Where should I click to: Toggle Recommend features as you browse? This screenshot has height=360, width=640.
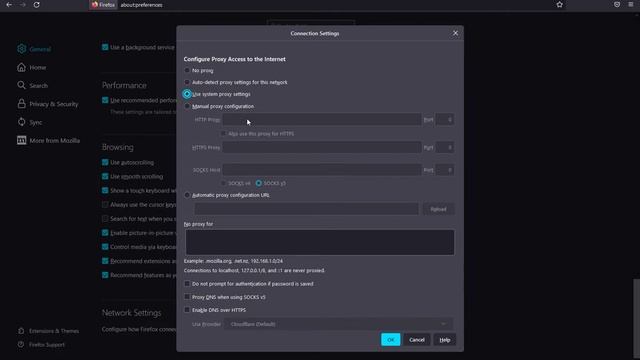click(105, 275)
